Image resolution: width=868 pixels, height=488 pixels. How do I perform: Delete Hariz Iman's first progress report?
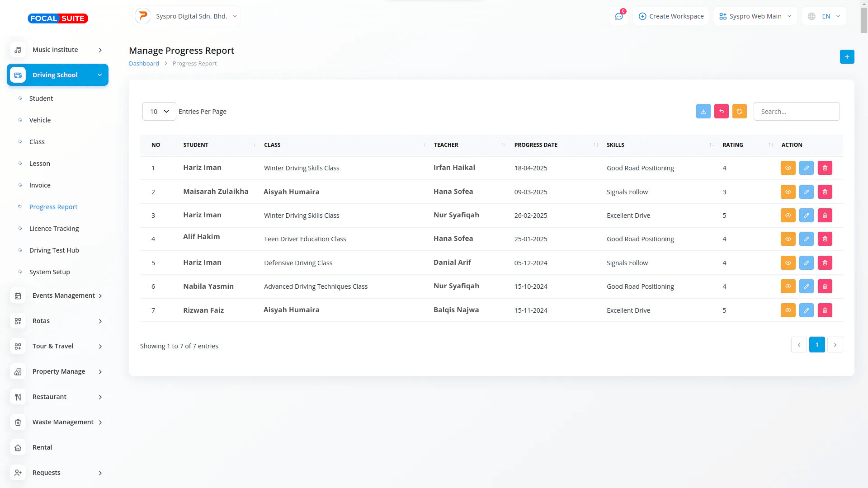825,168
